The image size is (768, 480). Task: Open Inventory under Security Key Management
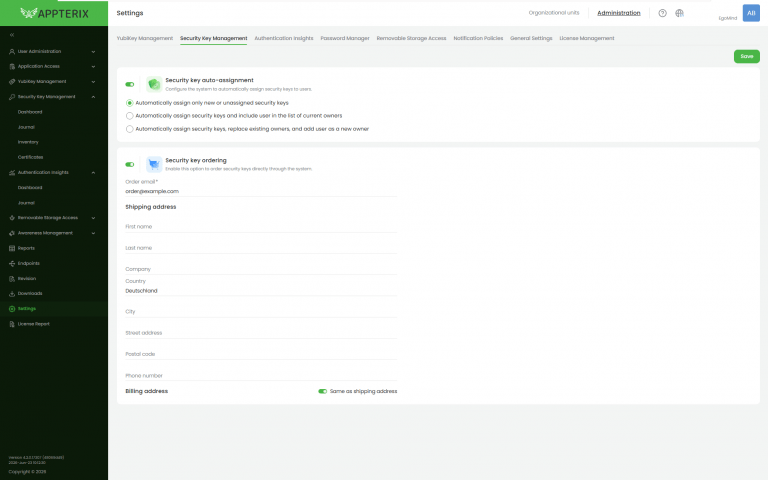(28, 142)
